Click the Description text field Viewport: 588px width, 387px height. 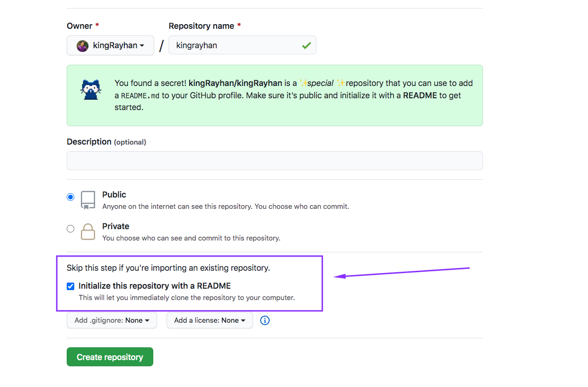(x=274, y=161)
